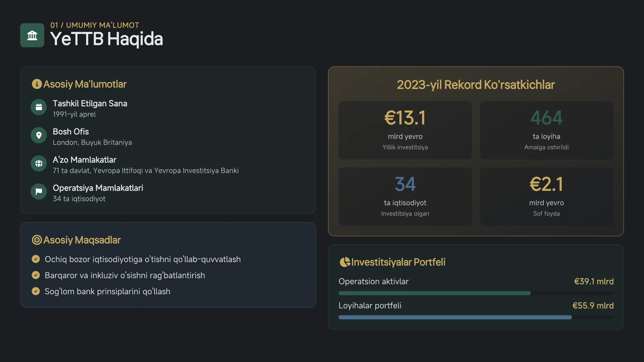644x362 pixels.
Task: Click the 2023-yil Rekord Ko'rsatkichlar heading
Action: click(476, 85)
